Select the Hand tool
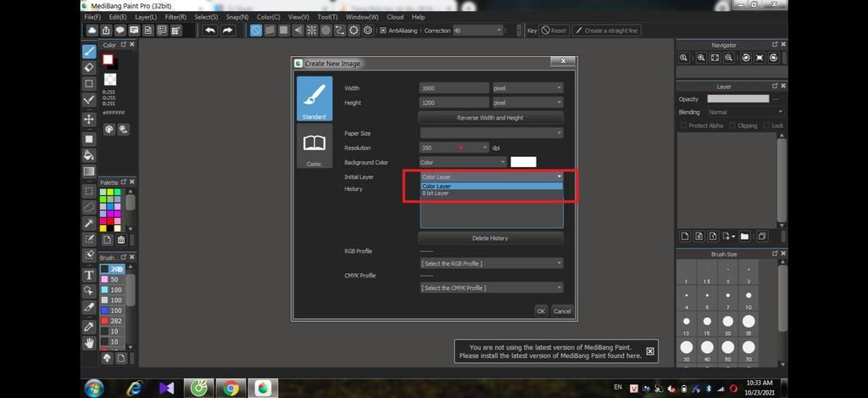 point(89,343)
